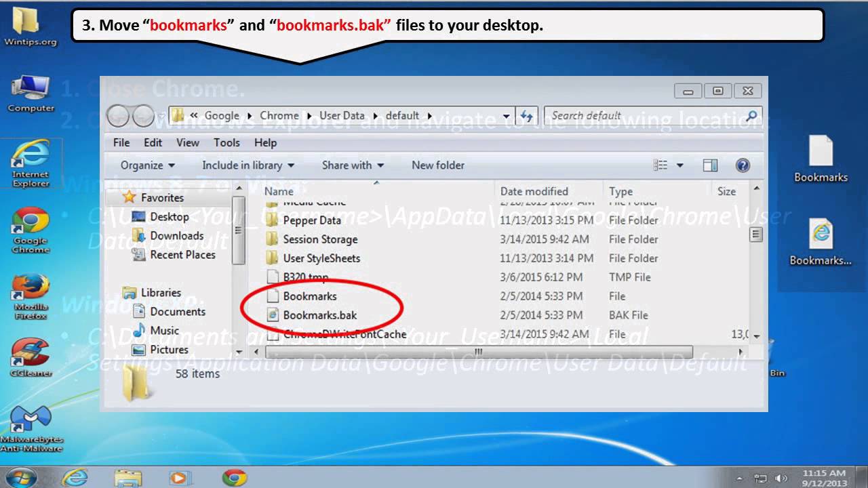Launch Mozilla Firefox desktop shortcut
Viewport: 868px width, 488px height.
[31, 296]
